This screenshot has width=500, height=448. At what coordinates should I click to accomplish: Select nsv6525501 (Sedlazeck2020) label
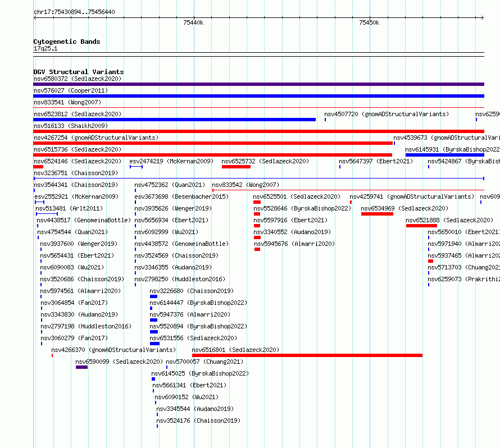click(297, 196)
